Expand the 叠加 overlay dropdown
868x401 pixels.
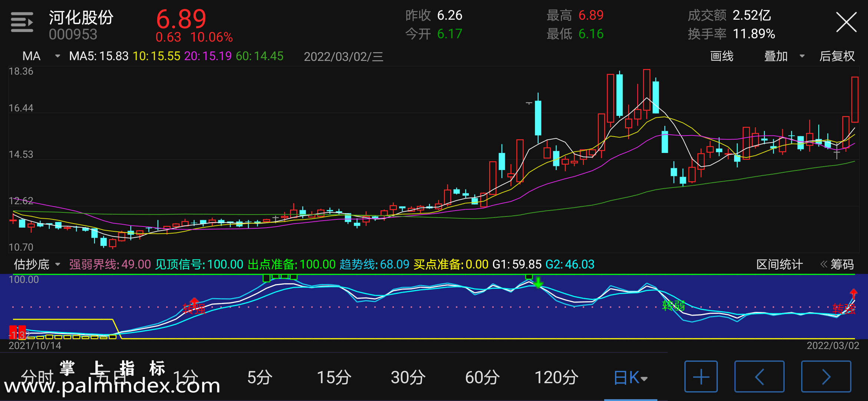tap(784, 56)
